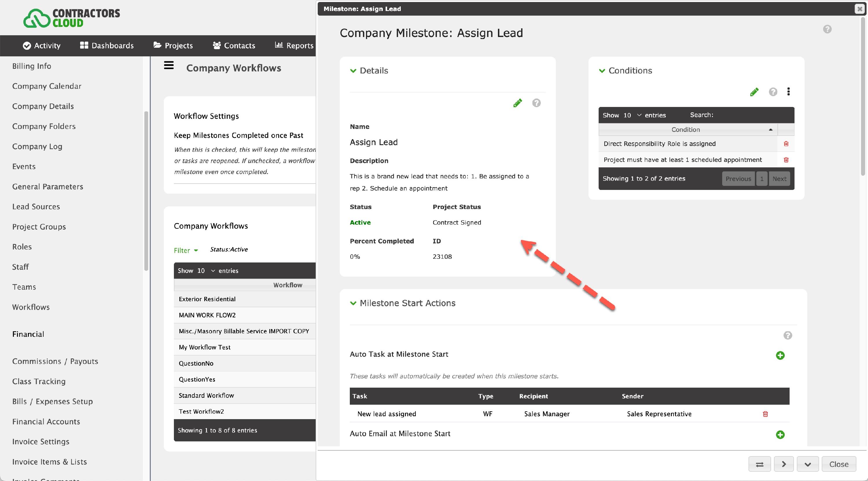The width and height of the screenshot is (868, 481).
Task: Open QuestionNo workflow row
Action: (x=245, y=364)
